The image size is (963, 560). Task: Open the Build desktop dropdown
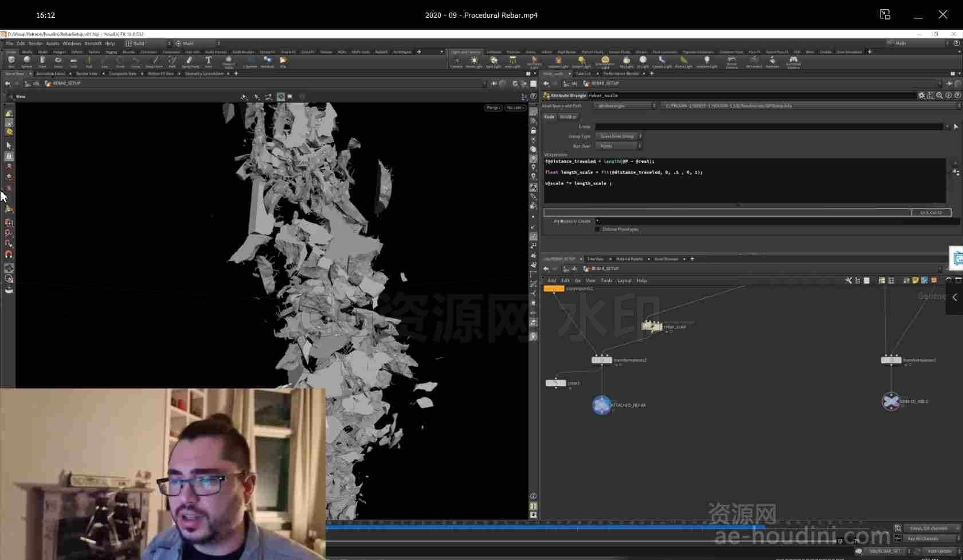(x=148, y=44)
